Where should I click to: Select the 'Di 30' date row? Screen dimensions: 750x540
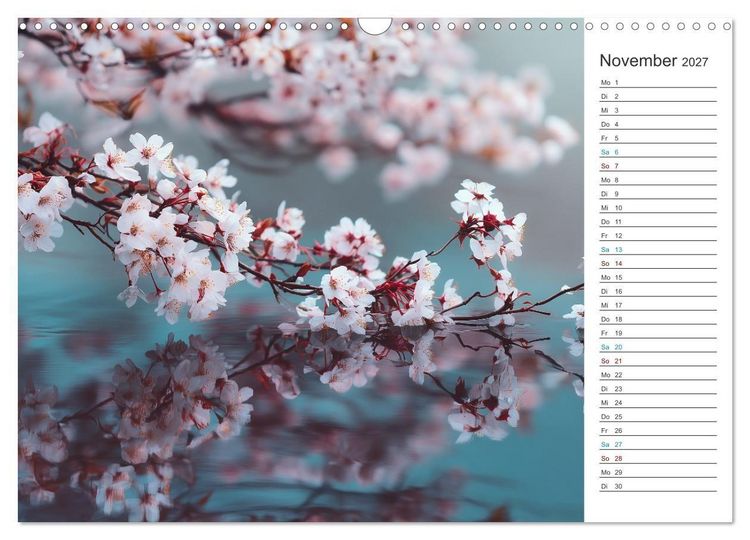tap(658, 486)
